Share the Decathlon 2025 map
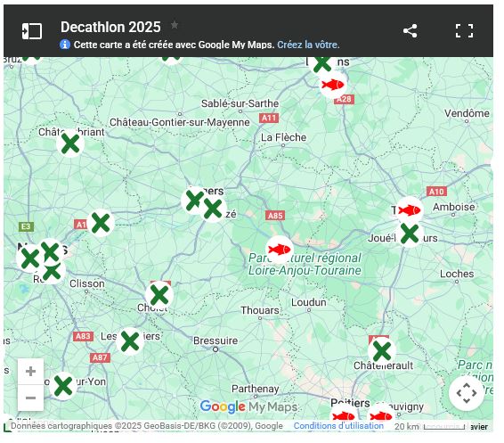504x443 pixels. click(411, 31)
